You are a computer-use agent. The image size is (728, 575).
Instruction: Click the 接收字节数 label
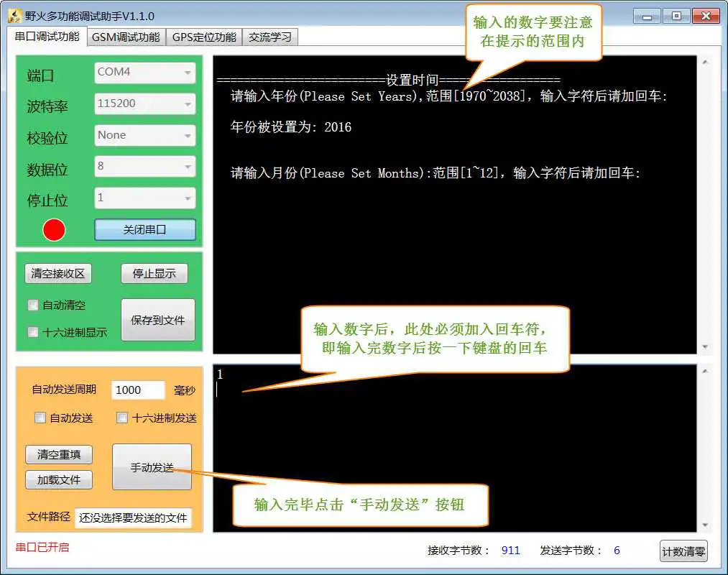point(458,551)
